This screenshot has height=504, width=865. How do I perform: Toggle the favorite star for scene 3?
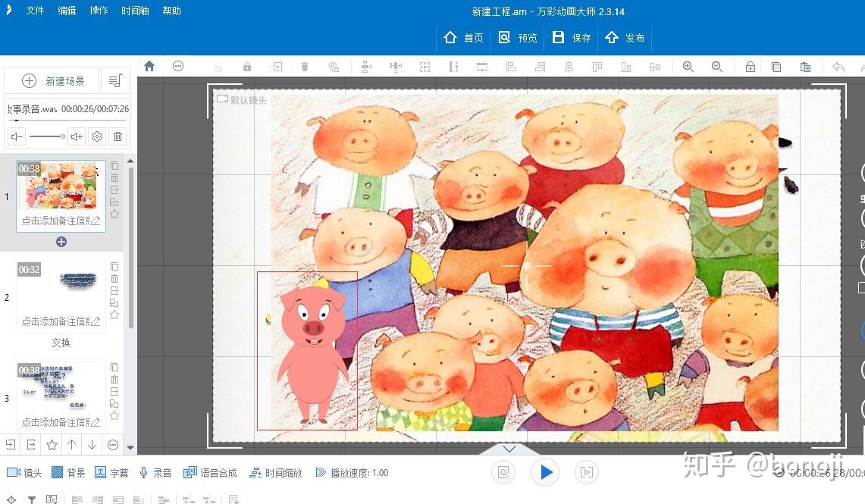pyautogui.click(x=114, y=416)
